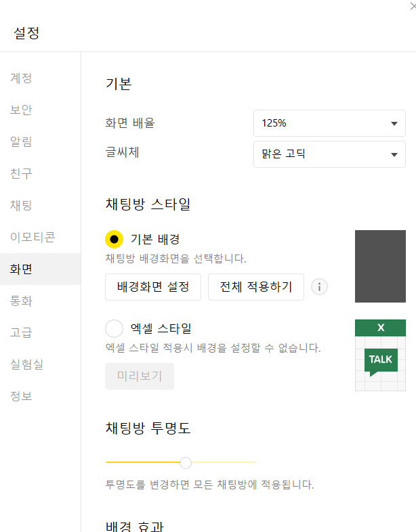
Task: Select the 엑셀 스타일 radio button
Action: coord(115,328)
